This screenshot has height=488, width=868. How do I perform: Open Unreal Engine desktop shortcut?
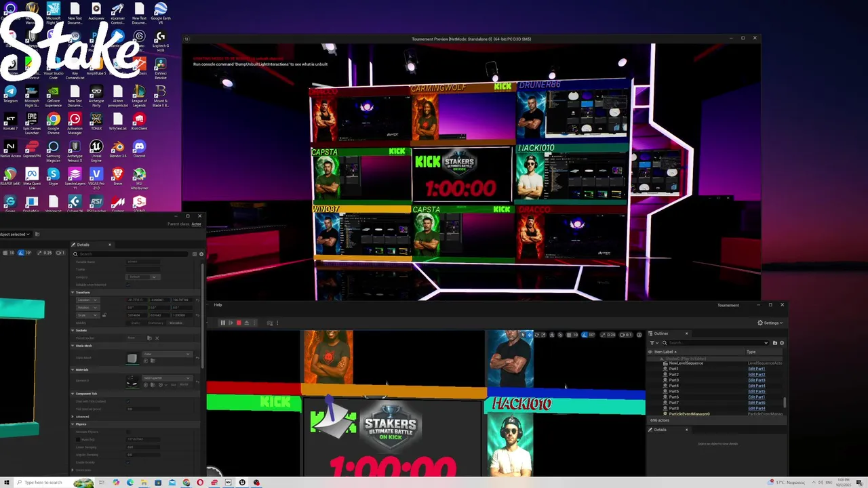click(x=96, y=151)
